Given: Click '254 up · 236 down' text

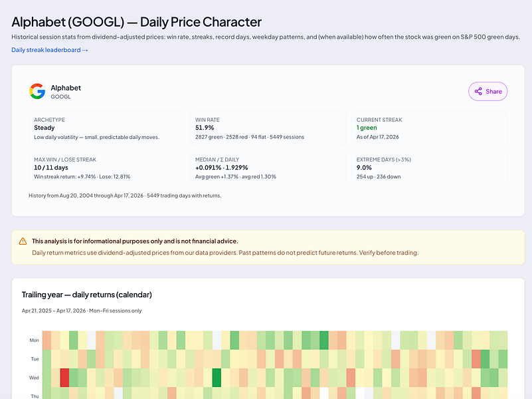Looking at the screenshot, I should tap(379, 177).
